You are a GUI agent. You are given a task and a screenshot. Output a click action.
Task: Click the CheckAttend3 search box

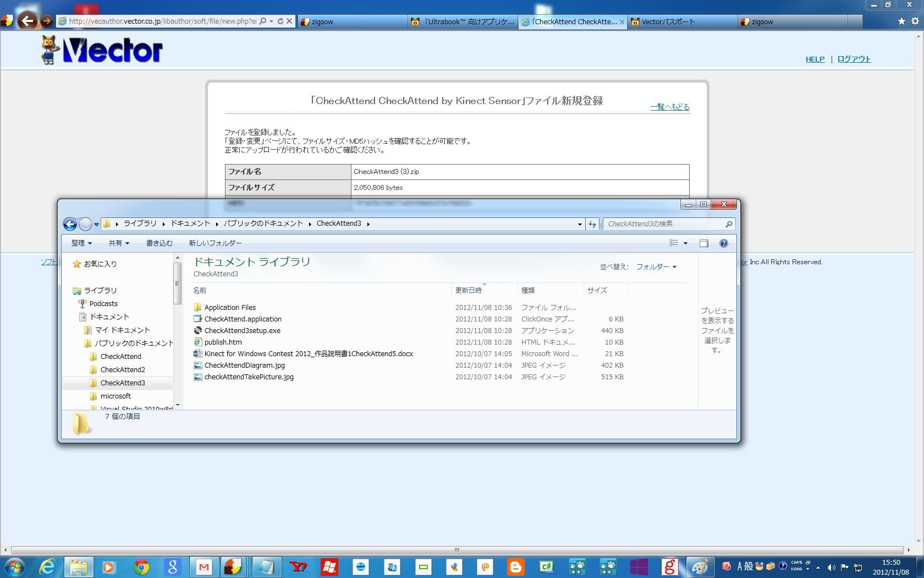click(664, 224)
